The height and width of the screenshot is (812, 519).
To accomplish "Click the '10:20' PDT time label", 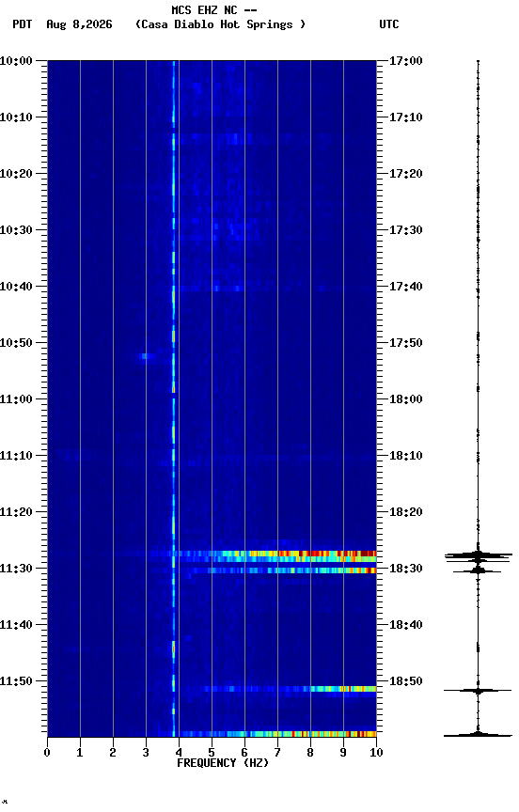I will [16, 174].
